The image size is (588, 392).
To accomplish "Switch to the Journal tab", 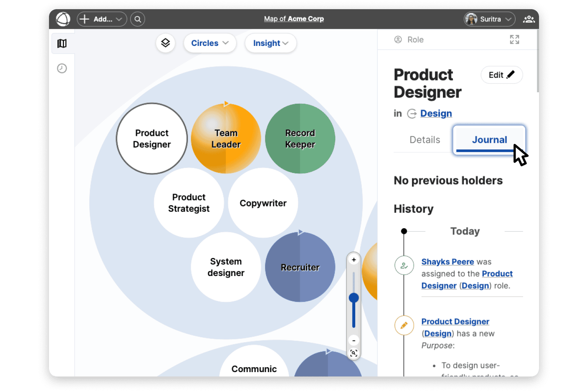I will [489, 140].
